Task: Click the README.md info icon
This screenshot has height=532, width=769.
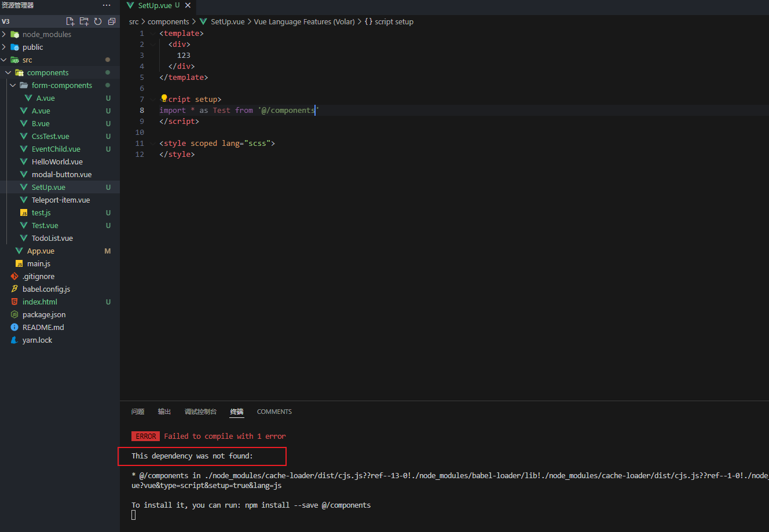Action: point(14,327)
